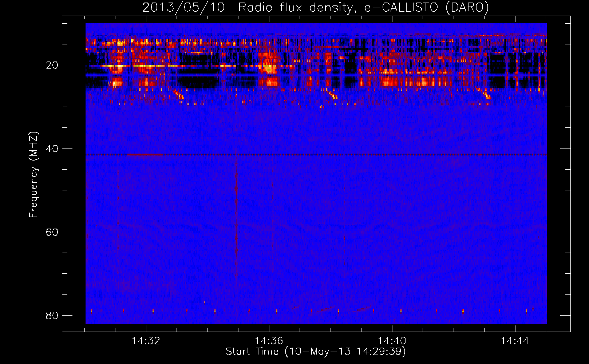Click the '14:32' time tick label
This screenshot has height=364, width=589.
click(x=146, y=341)
